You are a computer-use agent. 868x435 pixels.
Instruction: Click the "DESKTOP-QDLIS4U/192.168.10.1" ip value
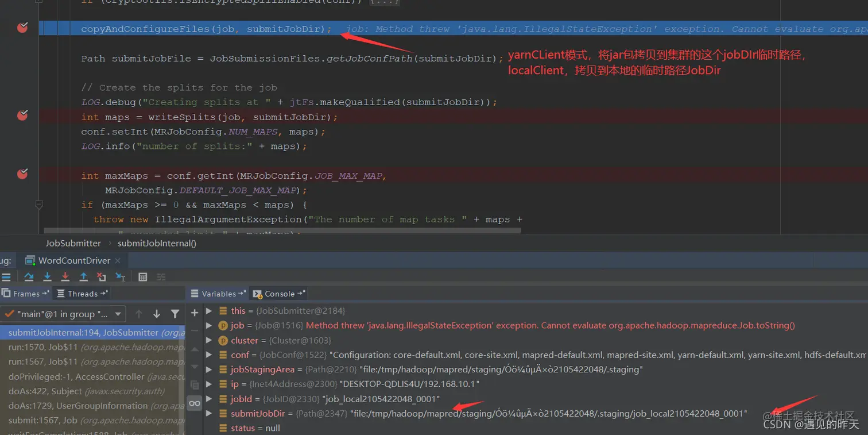pyautogui.click(x=409, y=384)
